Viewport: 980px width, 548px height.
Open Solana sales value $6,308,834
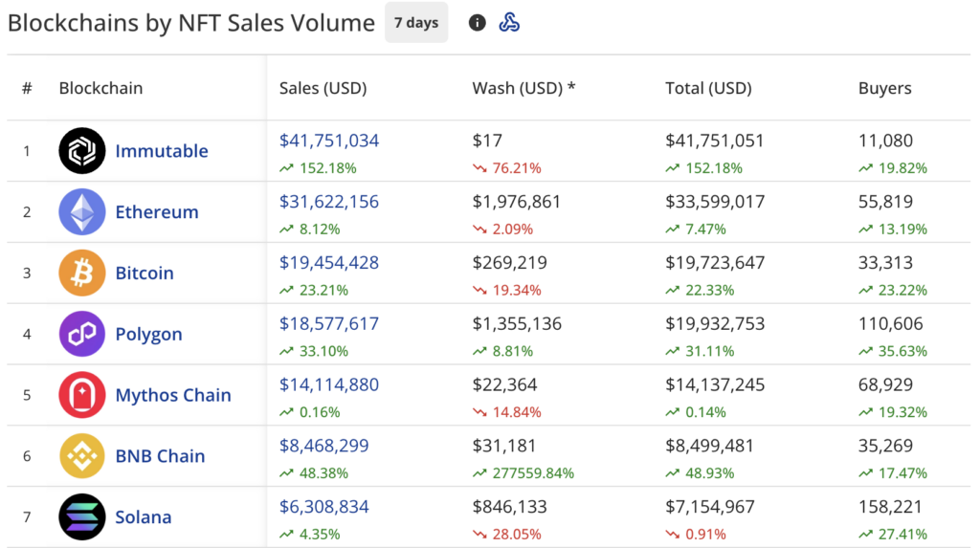coord(323,507)
